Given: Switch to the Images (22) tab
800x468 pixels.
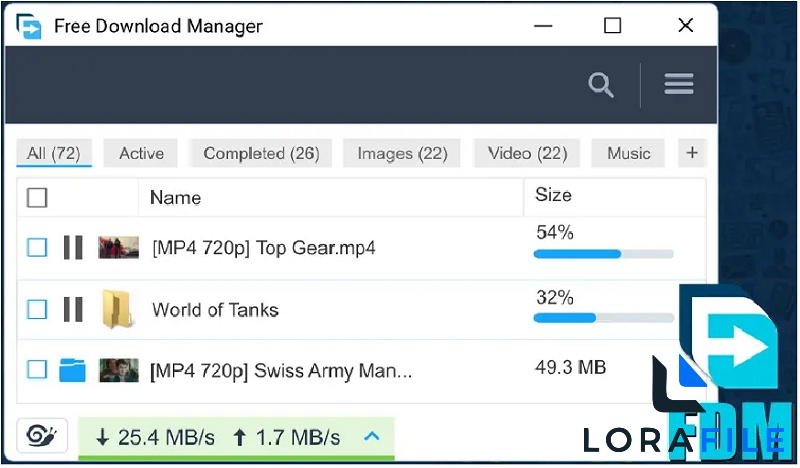Looking at the screenshot, I should coord(402,153).
